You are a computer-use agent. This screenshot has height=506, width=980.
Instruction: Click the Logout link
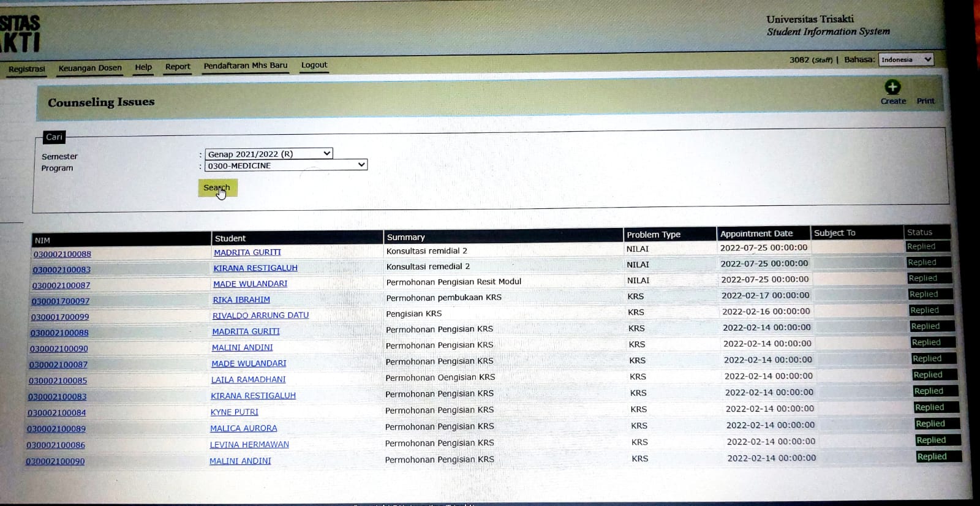tap(314, 65)
